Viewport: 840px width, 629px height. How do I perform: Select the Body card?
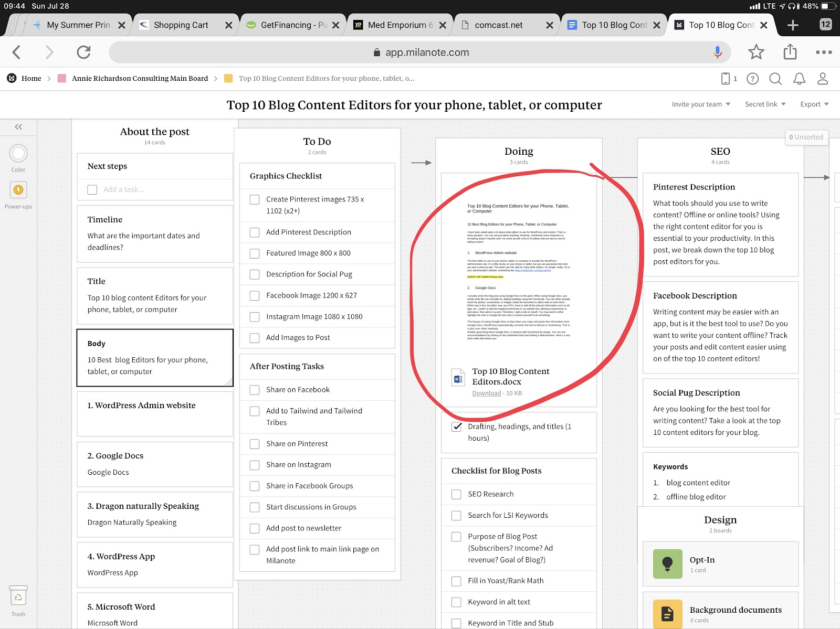point(155,358)
